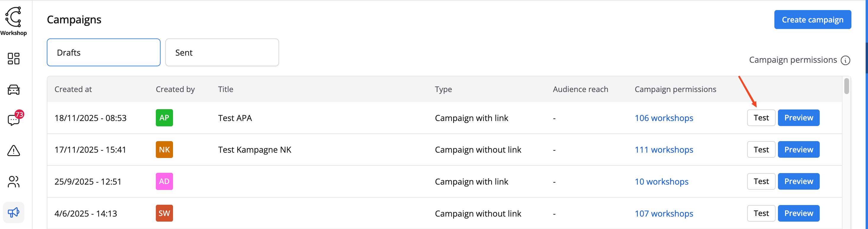The width and height of the screenshot is (868, 229).
Task: Open the vehicles car icon
Action: [13, 90]
